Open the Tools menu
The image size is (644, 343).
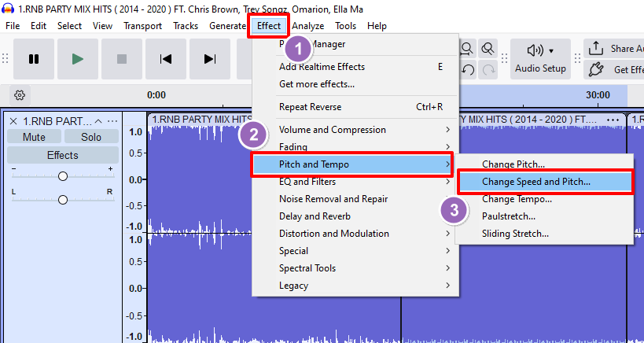tap(345, 26)
